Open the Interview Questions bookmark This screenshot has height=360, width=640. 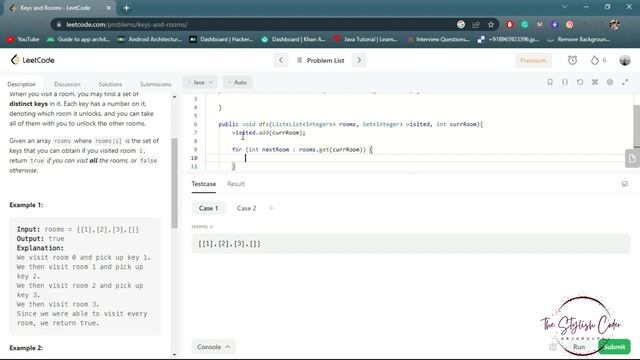pos(438,39)
